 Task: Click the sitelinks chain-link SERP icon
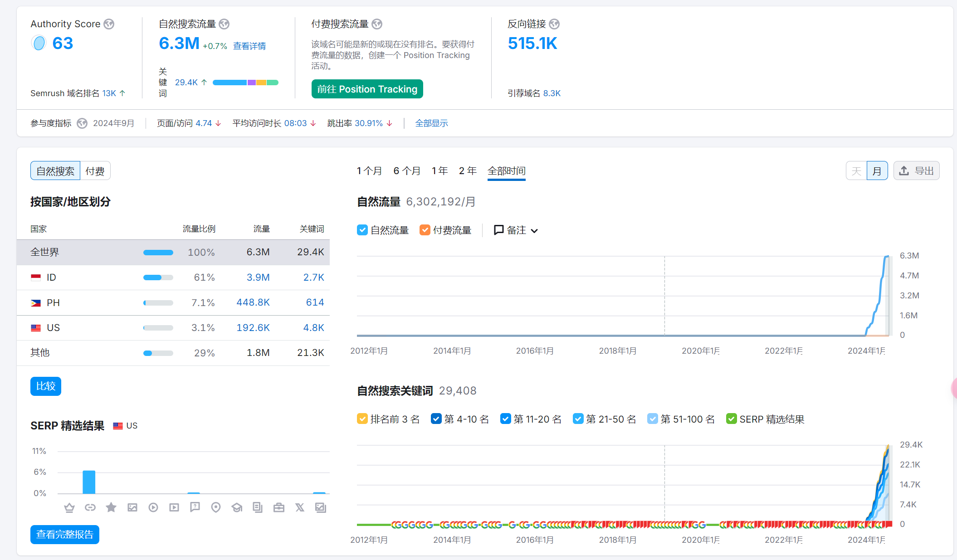90,507
